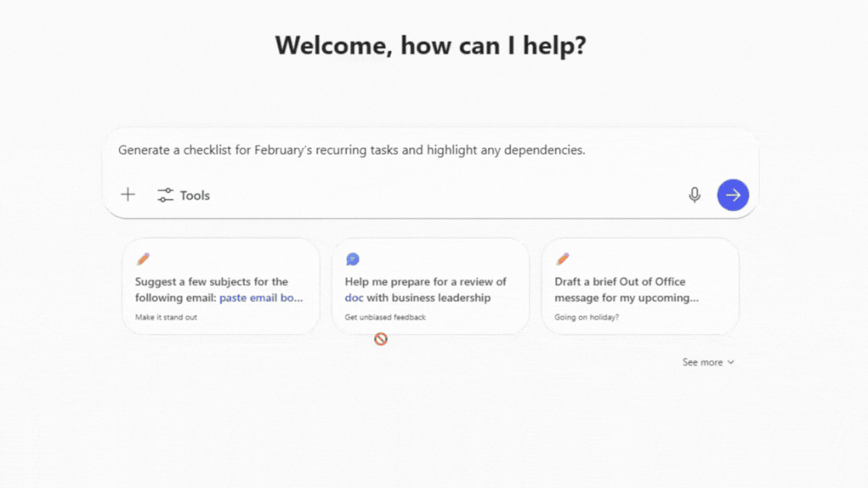Click the pencil icon on the email subjects card
868x488 pixels.
click(x=143, y=259)
